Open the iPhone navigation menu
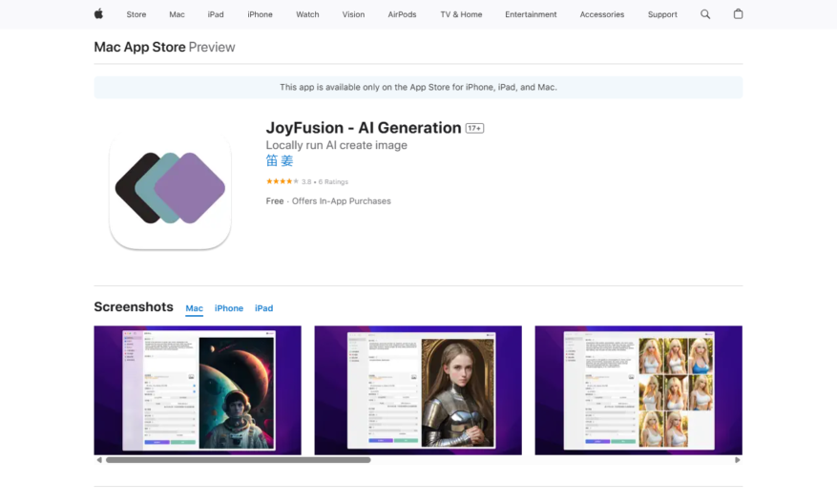The height and width of the screenshot is (504, 837). point(260,14)
